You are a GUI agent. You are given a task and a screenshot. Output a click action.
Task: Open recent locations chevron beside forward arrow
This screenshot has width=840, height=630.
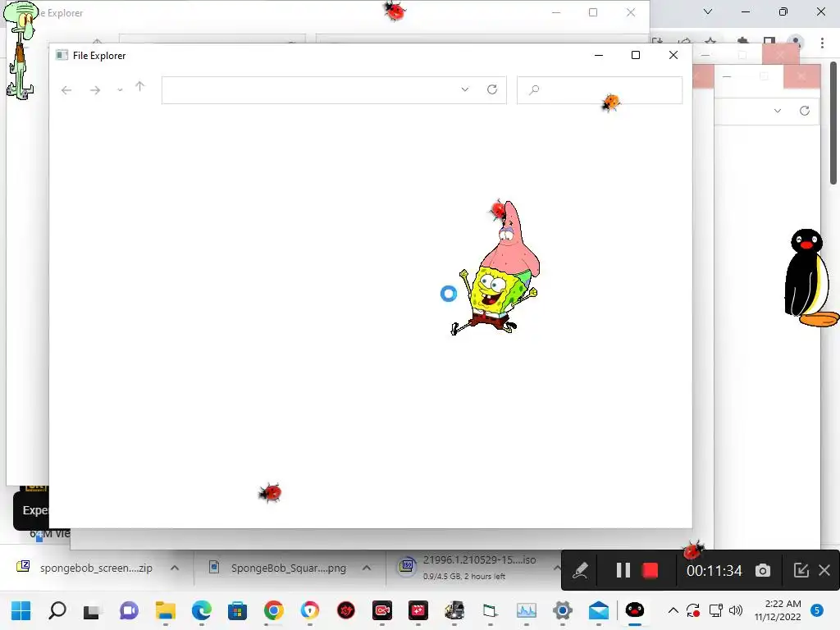point(120,90)
